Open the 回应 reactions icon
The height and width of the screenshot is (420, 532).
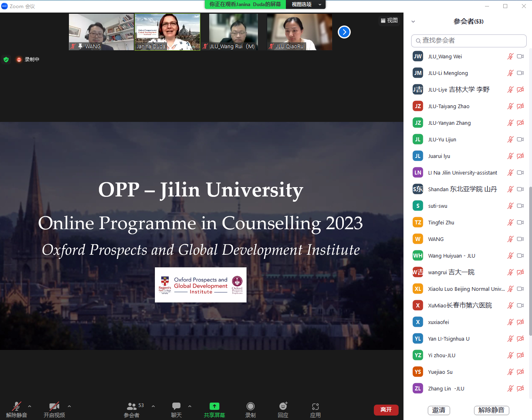pos(283,406)
